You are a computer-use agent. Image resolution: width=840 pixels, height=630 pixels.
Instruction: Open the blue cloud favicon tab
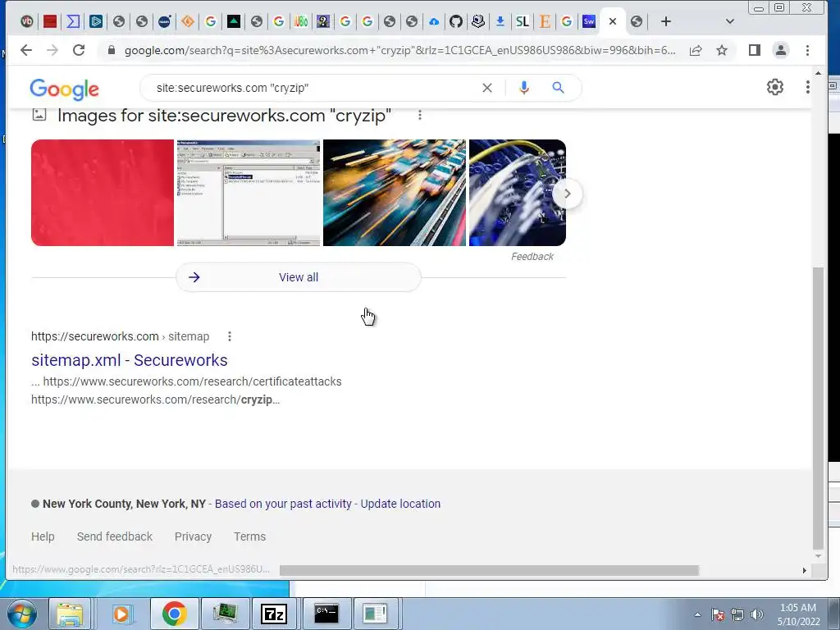pos(434,21)
